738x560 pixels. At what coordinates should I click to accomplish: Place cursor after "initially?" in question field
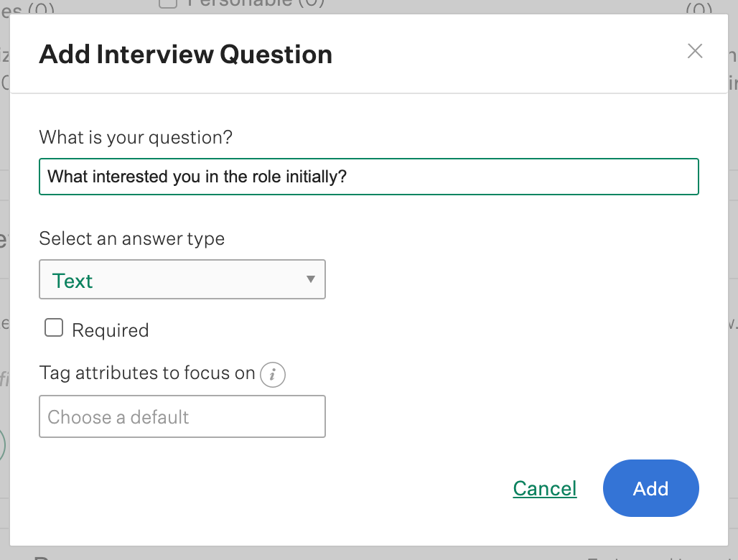pos(349,177)
